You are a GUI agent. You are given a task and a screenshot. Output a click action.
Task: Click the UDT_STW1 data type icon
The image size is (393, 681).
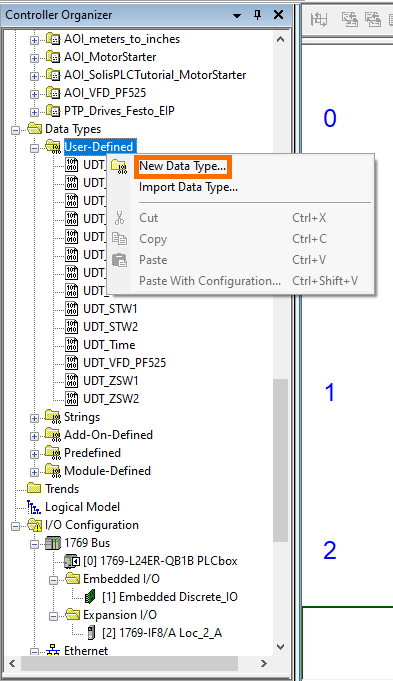point(72,309)
